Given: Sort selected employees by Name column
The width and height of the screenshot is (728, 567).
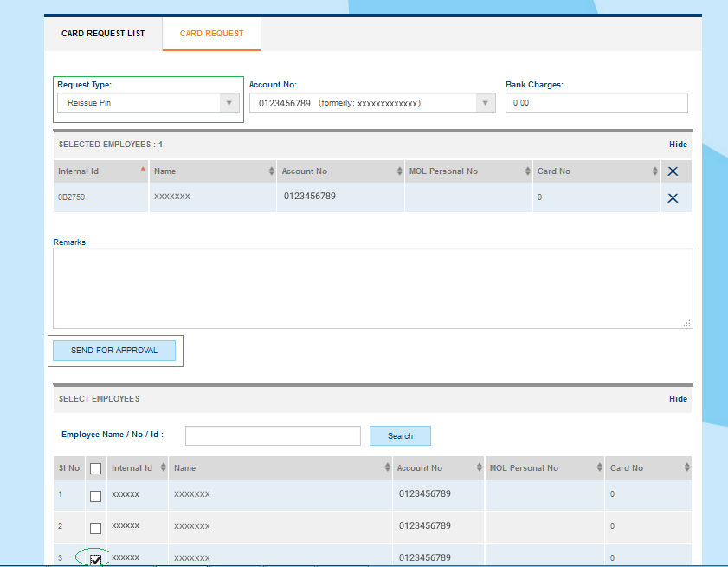Looking at the screenshot, I should tap(212, 171).
